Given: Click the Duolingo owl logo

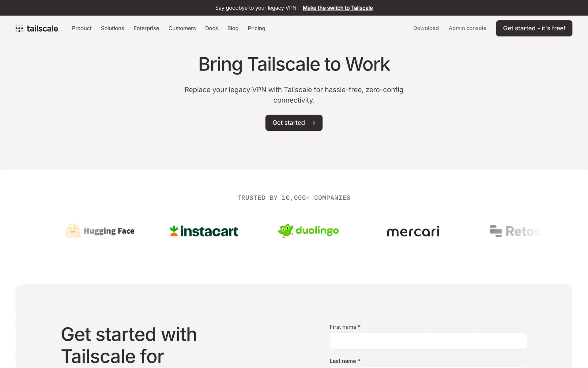Looking at the screenshot, I should pos(285,231).
